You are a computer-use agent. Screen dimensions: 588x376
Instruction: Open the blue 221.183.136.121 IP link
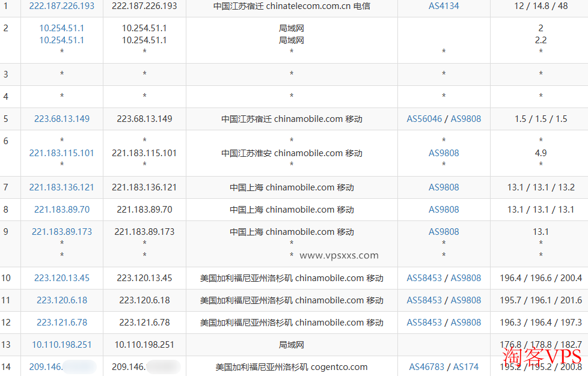tap(62, 187)
